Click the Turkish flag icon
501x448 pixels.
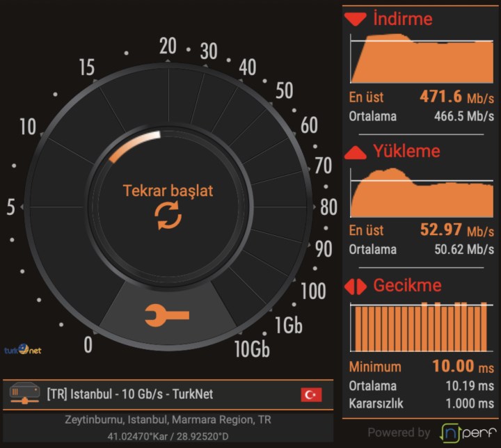(x=311, y=394)
